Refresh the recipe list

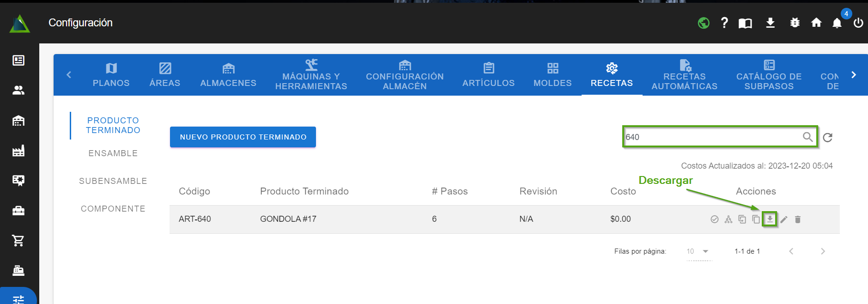pyautogui.click(x=827, y=137)
